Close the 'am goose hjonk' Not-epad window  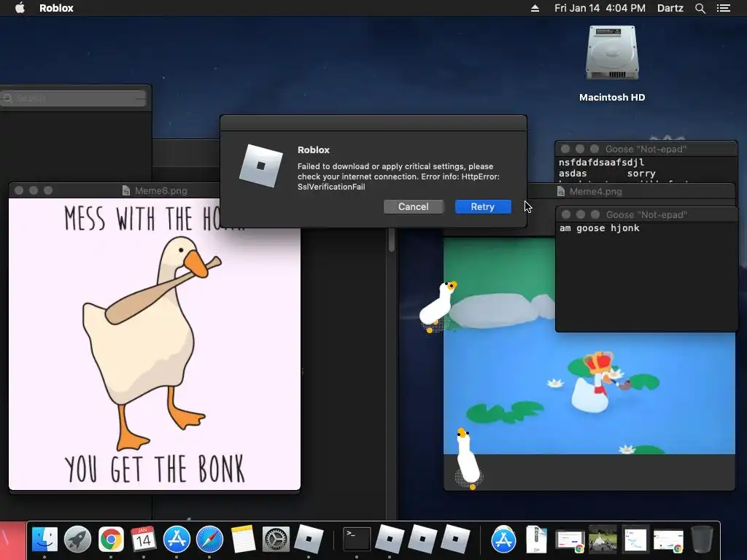(566, 214)
